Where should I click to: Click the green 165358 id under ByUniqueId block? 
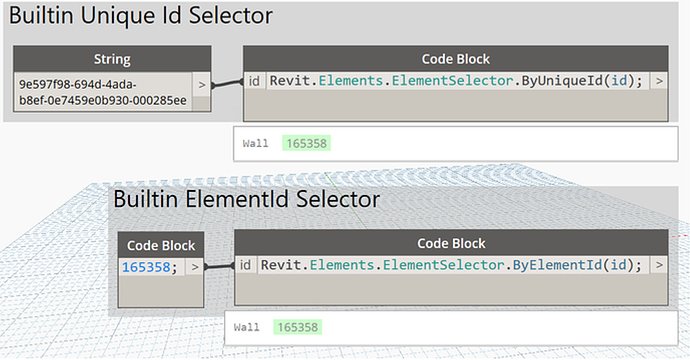306,143
